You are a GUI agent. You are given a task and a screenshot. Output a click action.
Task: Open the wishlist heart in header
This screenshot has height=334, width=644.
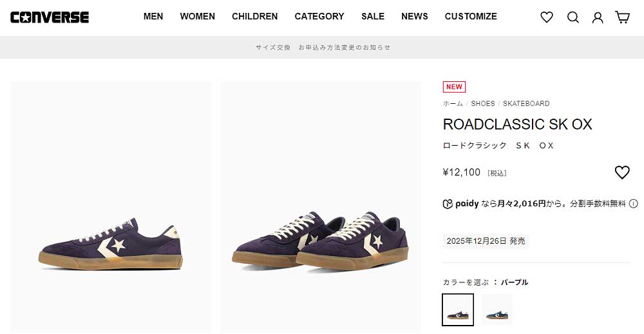click(x=547, y=17)
